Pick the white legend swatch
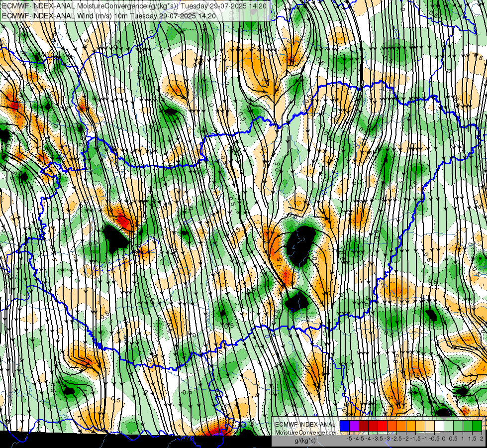 click(439, 426)
